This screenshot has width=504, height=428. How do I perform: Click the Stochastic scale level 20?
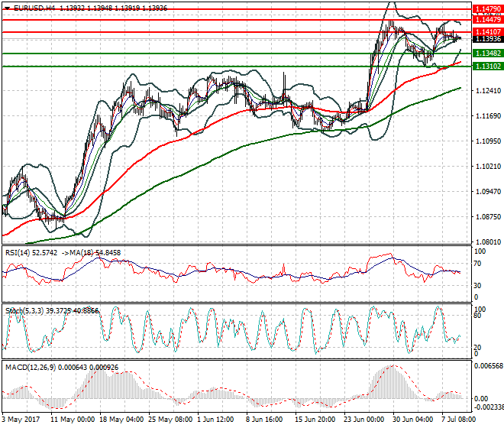coord(477,347)
